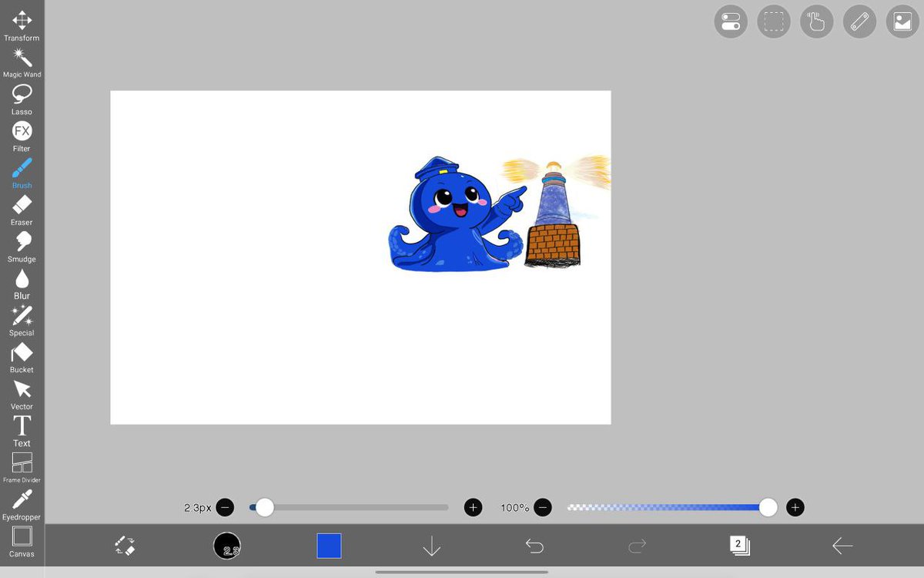Open the ruler tool icon

pyautogui.click(x=860, y=22)
